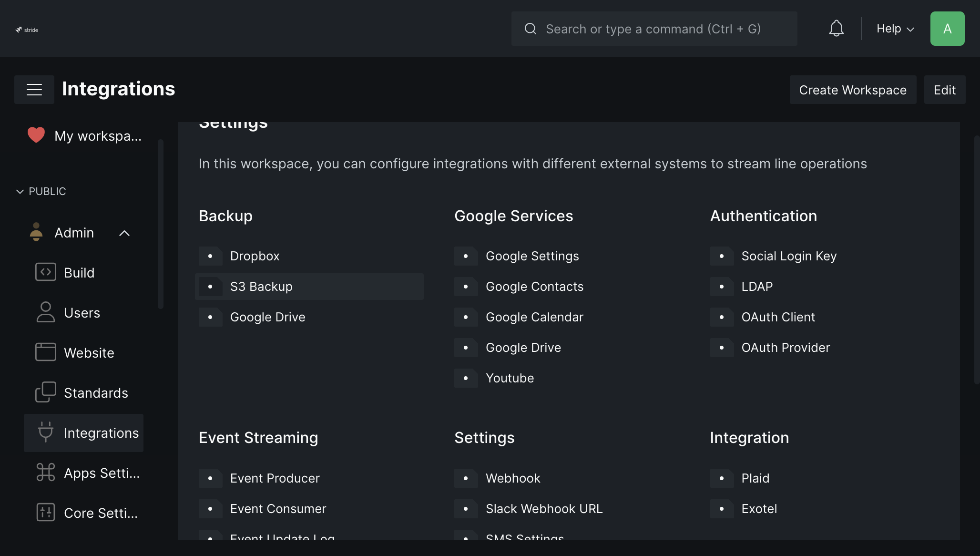980x556 pixels.
Task: Open the LDAP link
Action: (757, 287)
